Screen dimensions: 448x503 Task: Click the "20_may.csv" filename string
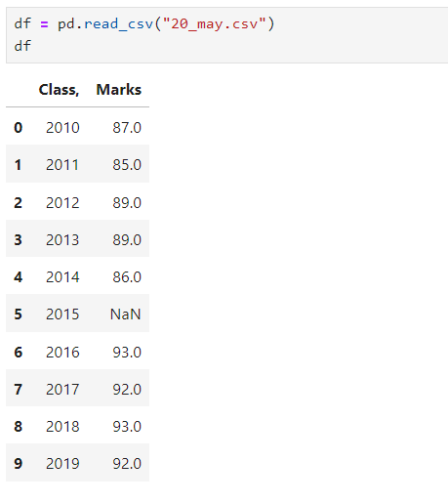click(x=215, y=23)
